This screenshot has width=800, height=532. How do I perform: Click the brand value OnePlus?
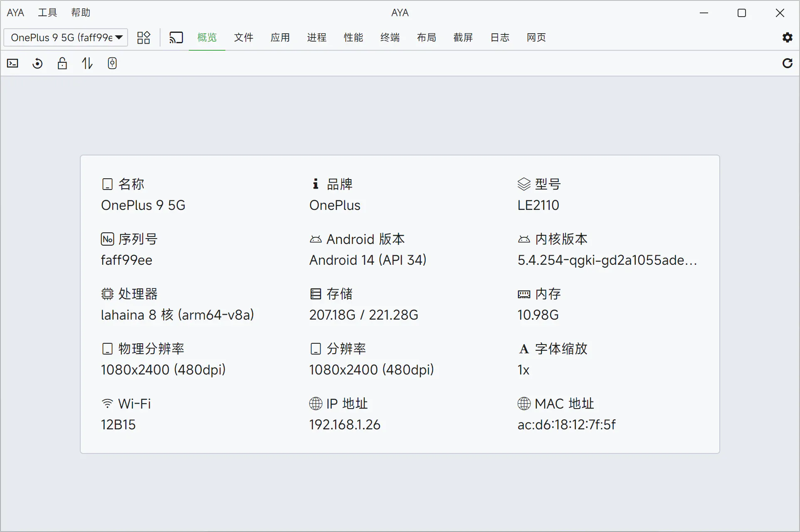tap(335, 205)
